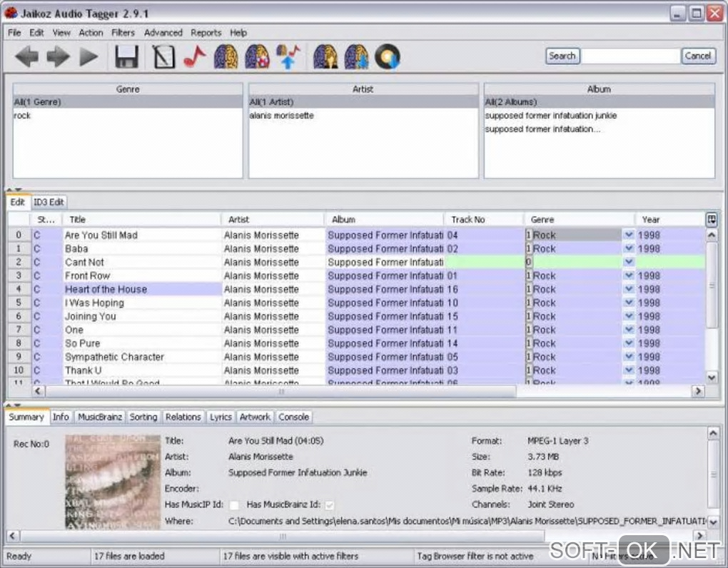Open the Edit menu
The image size is (728, 568).
coord(36,33)
